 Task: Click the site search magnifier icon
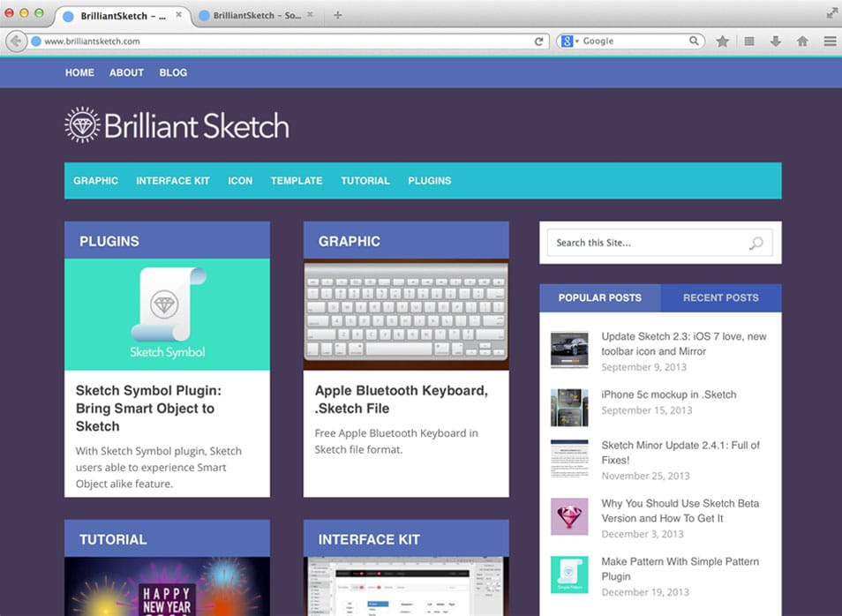(x=756, y=244)
